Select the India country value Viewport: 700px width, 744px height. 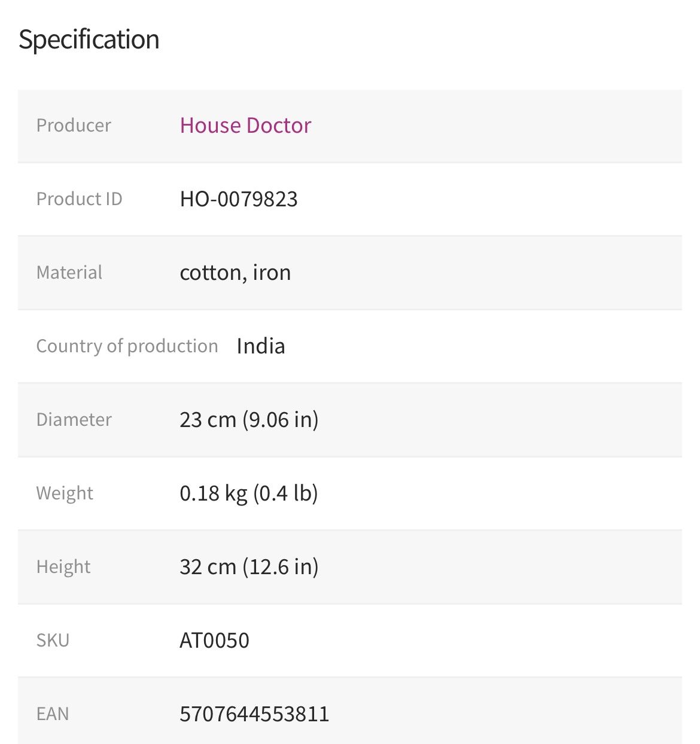pos(261,346)
